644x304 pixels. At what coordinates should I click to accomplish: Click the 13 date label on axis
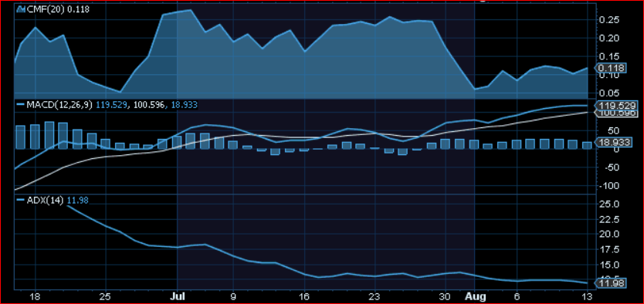(x=588, y=296)
